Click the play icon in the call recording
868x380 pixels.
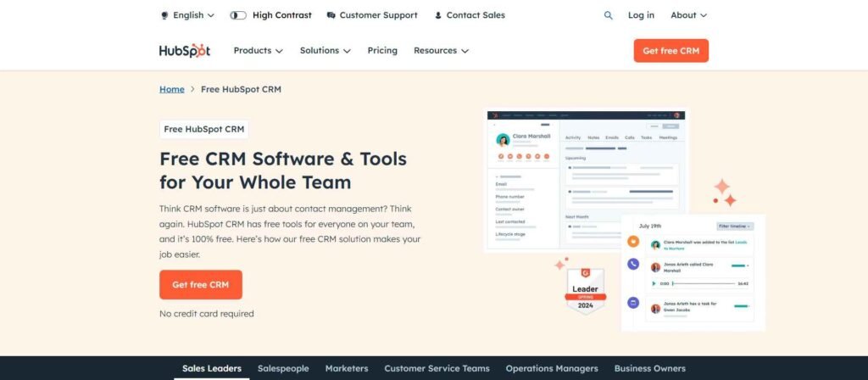[x=654, y=283]
